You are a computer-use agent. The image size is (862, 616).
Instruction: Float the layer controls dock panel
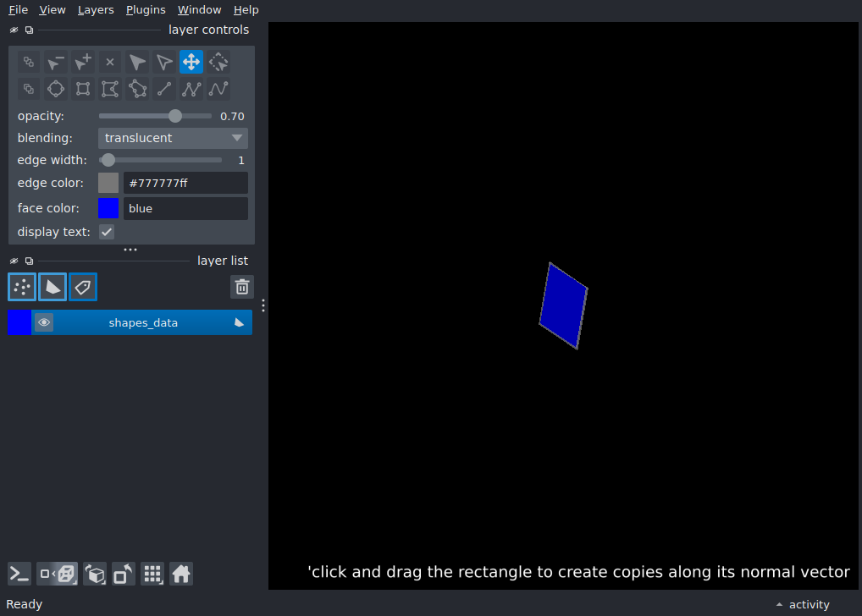(x=29, y=30)
